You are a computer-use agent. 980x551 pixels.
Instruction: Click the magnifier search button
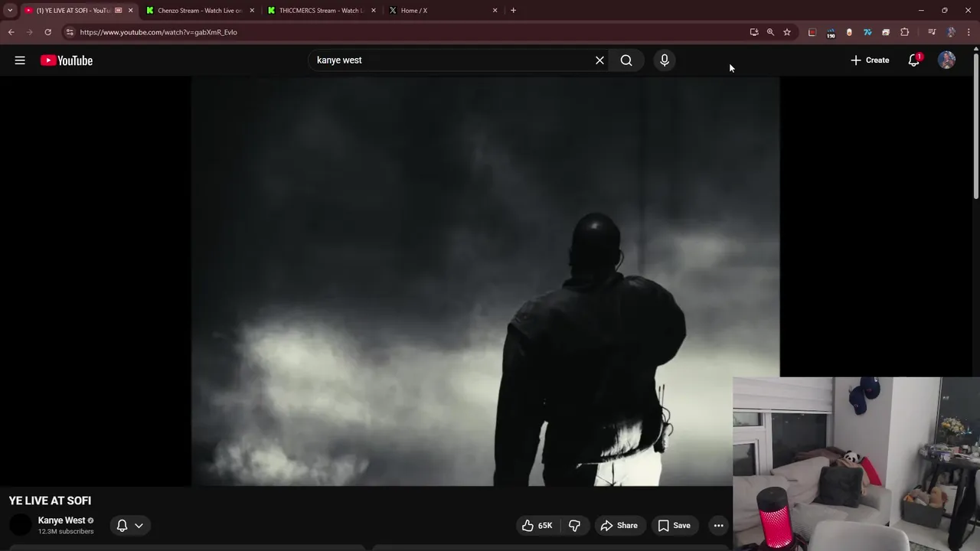tap(626, 60)
